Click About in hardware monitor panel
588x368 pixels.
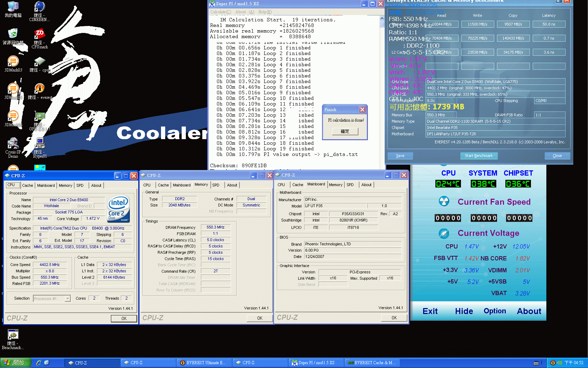[529, 311]
